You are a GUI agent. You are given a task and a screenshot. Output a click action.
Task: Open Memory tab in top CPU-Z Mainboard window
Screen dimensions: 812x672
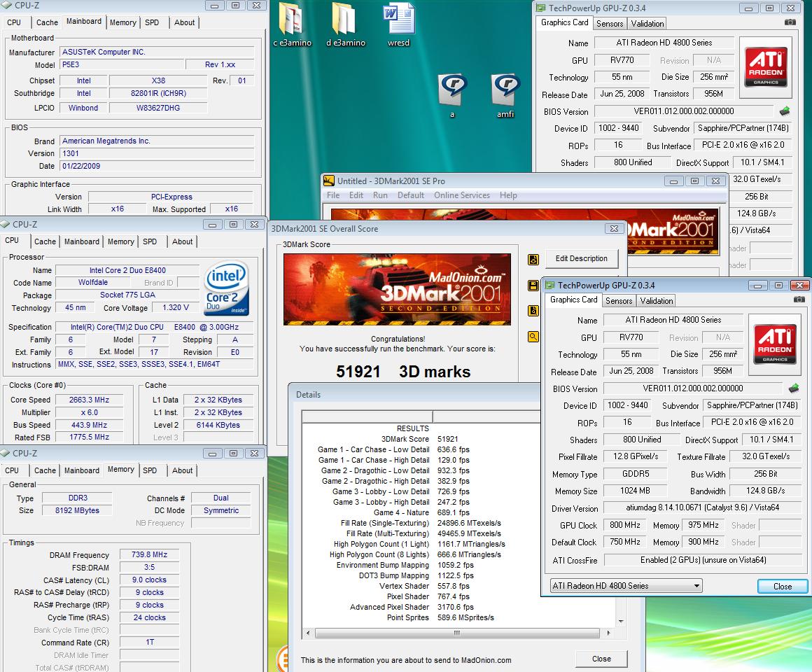(123, 23)
